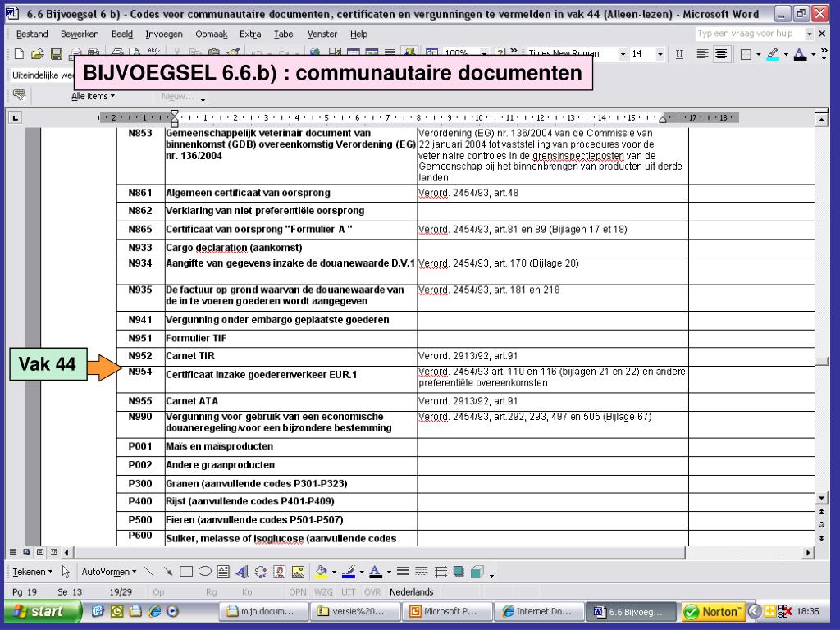Open the Bestand menu
The width and height of the screenshot is (840, 630).
(32, 34)
